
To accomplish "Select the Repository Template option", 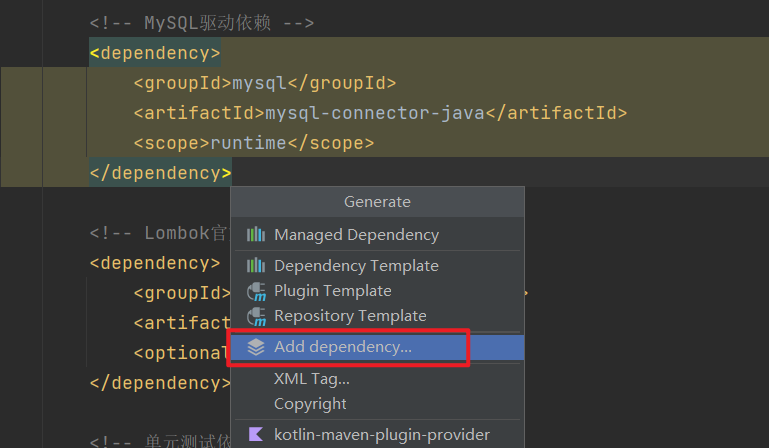I will coord(350,316).
